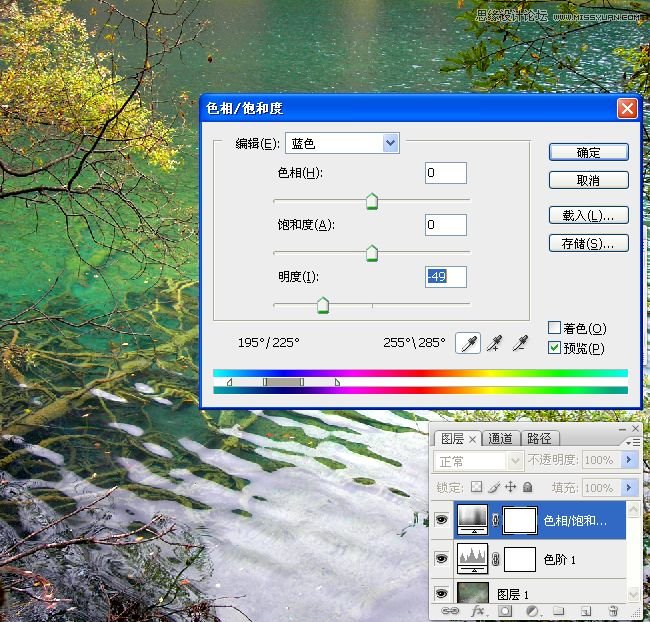The height and width of the screenshot is (622, 650).
Task: Enable the 着色(O) checkbox
Action: coord(554,328)
